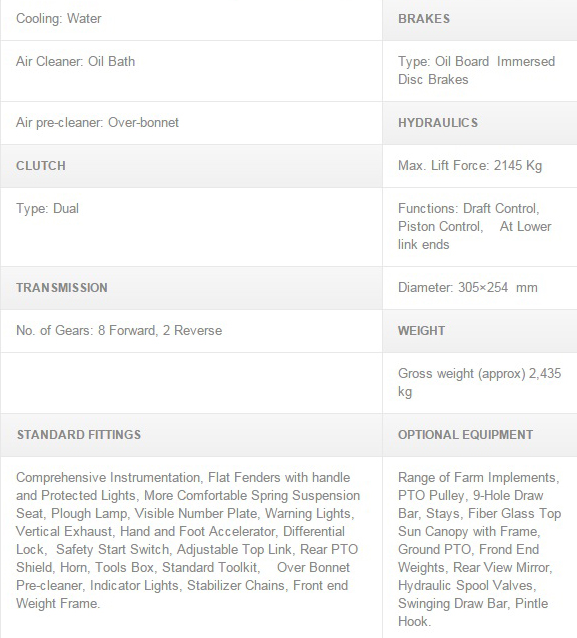The height and width of the screenshot is (638, 577).
Task: Select the TRANSMISSION header row
Action: tap(191, 288)
